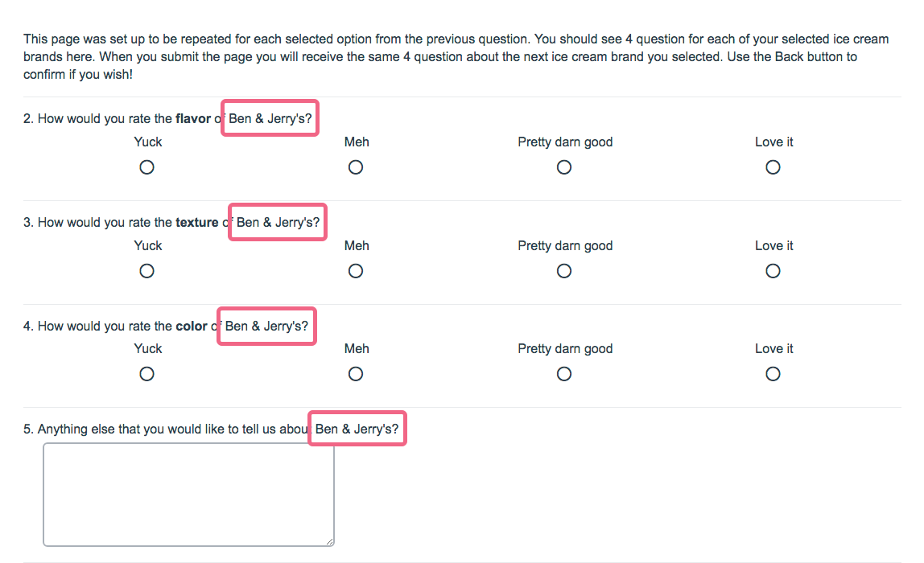The height and width of the screenshot is (563, 924).
Task: Select Yuck radio for color question
Action: [x=146, y=374]
